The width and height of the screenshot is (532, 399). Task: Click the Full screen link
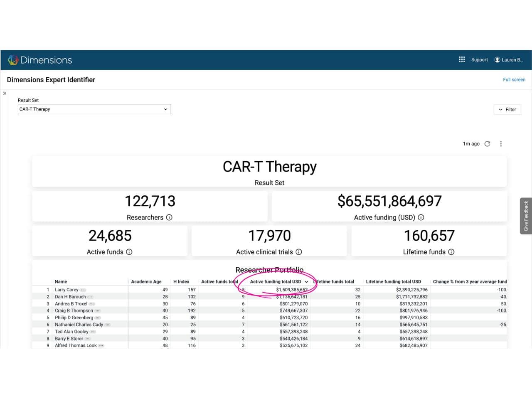click(514, 80)
